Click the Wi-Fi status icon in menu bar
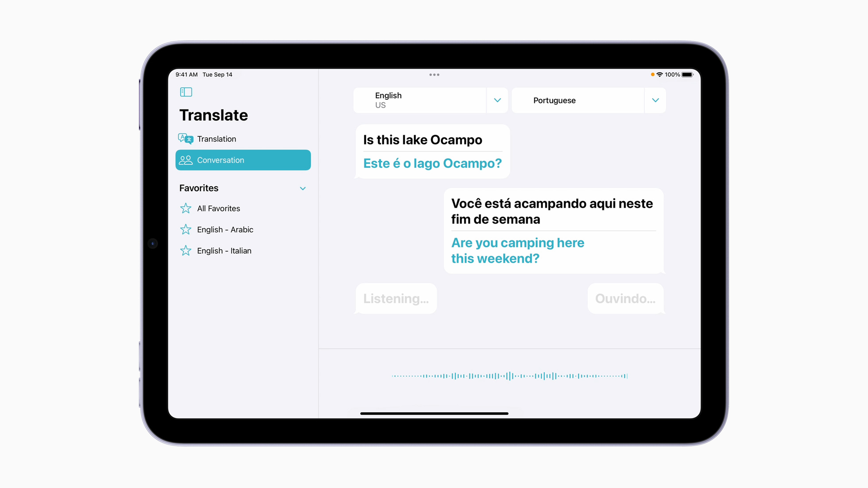 [659, 74]
